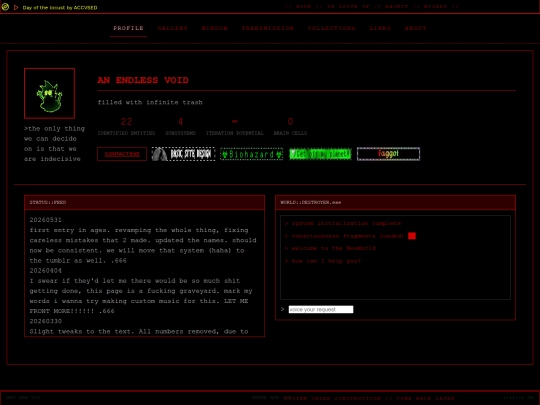Switch to the GALLERY tab
Viewport: 540px width, 405px height.
coord(173,28)
